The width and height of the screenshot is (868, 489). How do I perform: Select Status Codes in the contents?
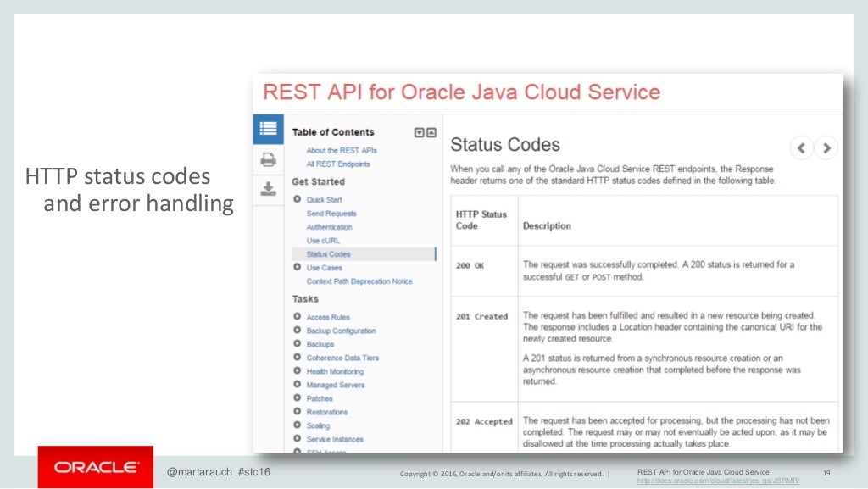point(328,254)
